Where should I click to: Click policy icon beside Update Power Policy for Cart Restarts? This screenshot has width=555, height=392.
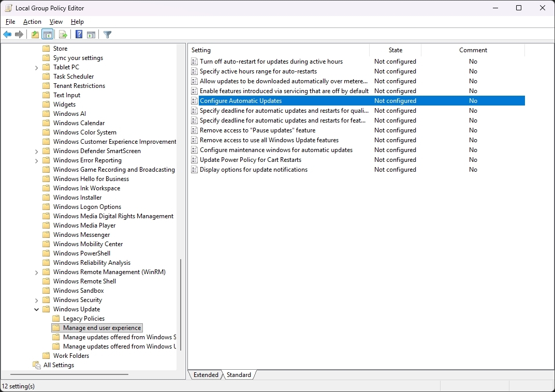pyautogui.click(x=194, y=160)
